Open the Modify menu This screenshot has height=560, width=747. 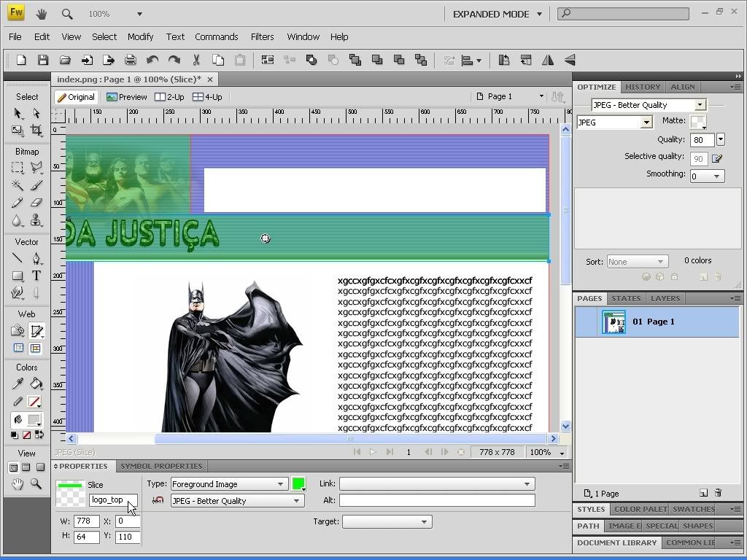click(x=141, y=37)
